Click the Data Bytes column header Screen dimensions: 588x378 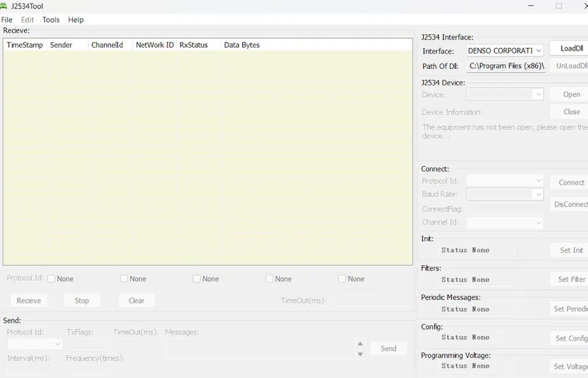242,45
